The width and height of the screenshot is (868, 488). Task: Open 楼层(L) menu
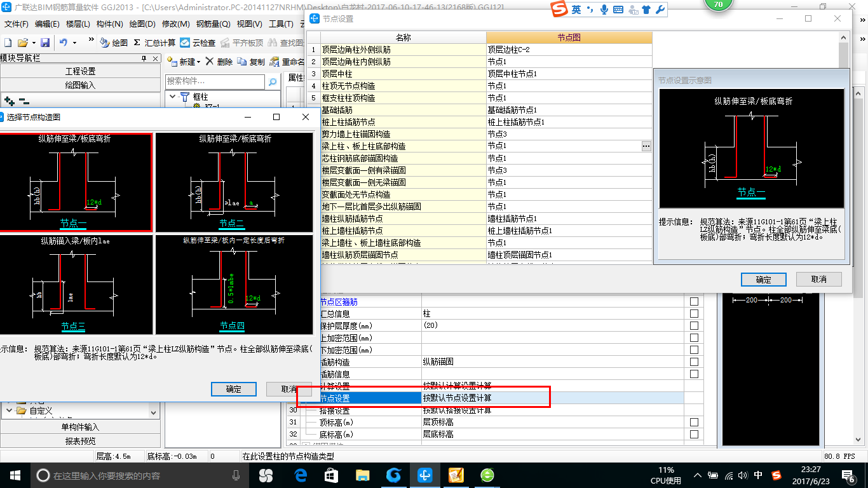[78, 24]
